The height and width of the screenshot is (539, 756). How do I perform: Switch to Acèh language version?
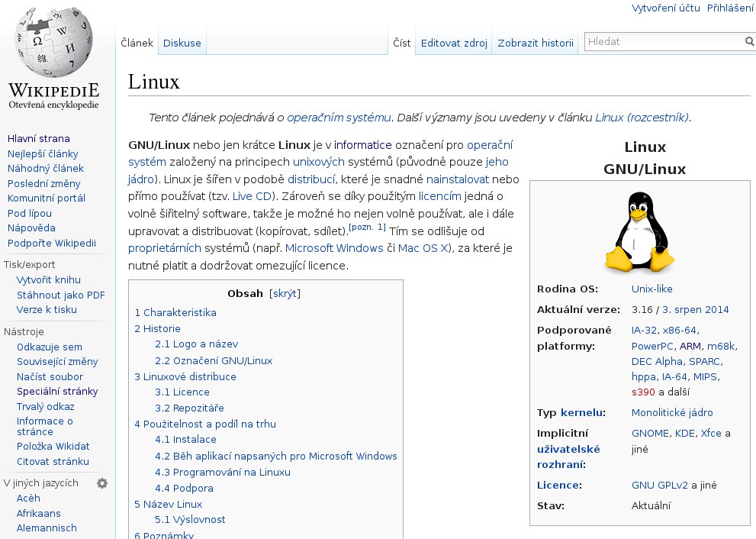pos(28,498)
